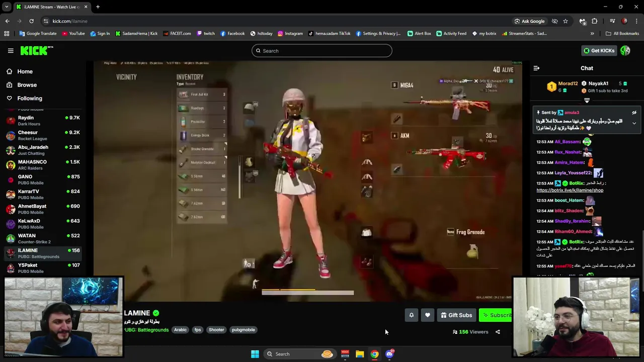The image size is (644, 362).
Task: Open the browser extensions puzzle icon
Action: coord(595,21)
